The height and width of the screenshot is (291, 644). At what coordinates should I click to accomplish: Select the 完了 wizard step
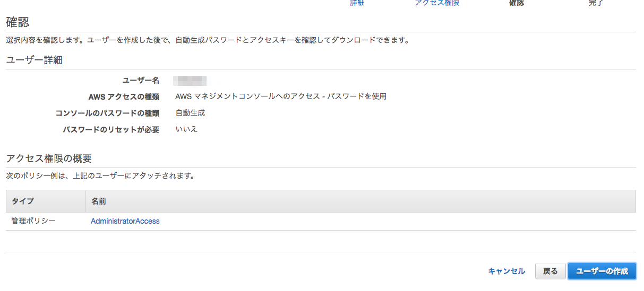[x=596, y=3]
